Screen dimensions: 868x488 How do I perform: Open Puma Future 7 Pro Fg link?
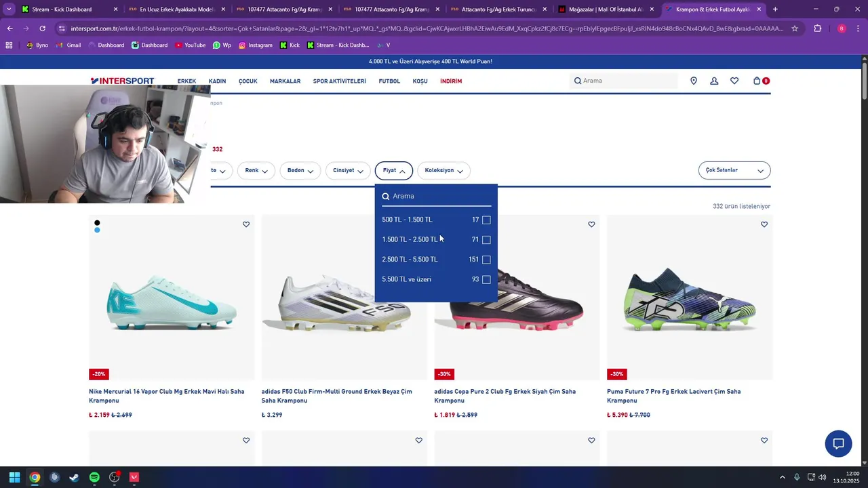pos(674,396)
